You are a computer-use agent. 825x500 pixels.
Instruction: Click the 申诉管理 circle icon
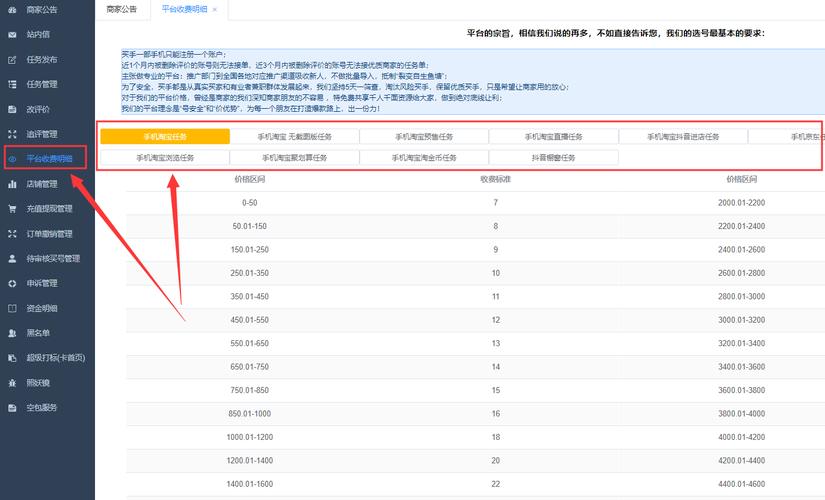[x=12, y=283]
